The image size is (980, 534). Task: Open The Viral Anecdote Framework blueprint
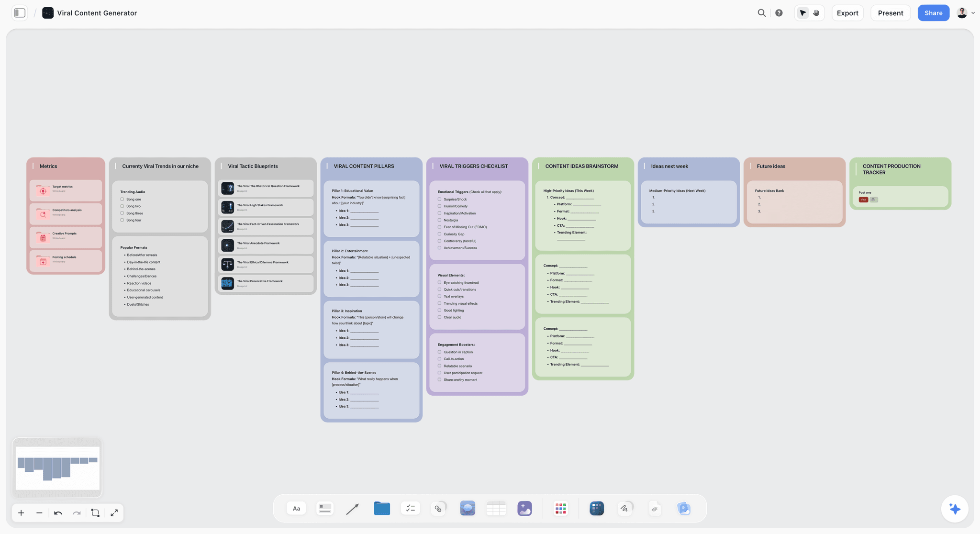tap(266, 245)
